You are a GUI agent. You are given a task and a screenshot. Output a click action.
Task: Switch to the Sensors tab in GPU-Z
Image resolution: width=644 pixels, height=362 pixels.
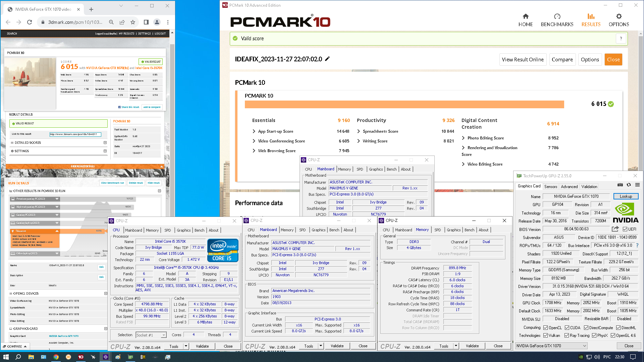click(x=551, y=187)
